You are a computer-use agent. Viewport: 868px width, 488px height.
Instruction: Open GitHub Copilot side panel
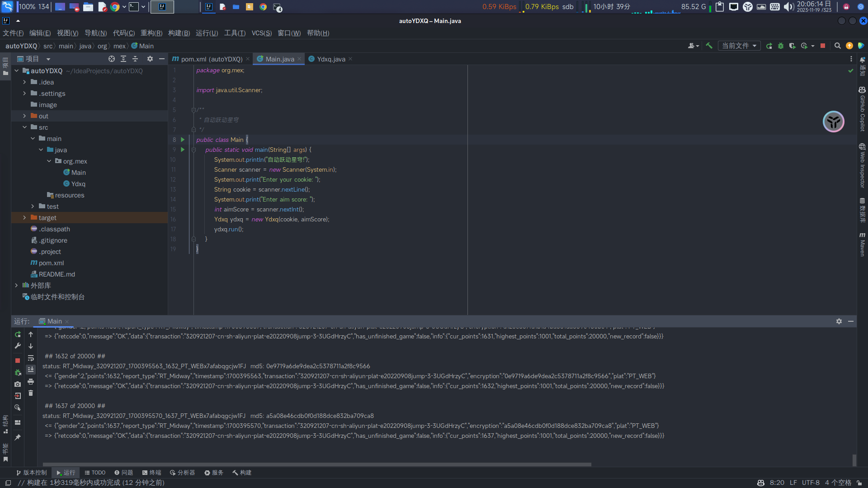pos(862,109)
